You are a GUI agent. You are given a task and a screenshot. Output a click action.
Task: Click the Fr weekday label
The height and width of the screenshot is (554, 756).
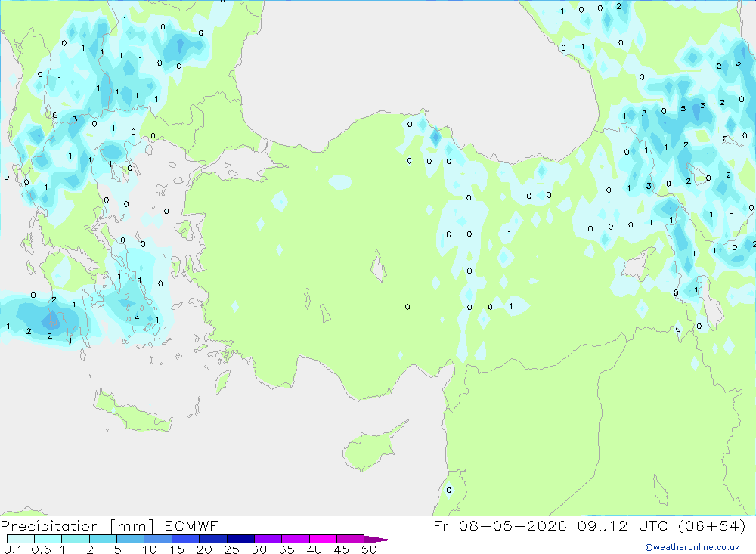pyautogui.click(x=442, y=526)
